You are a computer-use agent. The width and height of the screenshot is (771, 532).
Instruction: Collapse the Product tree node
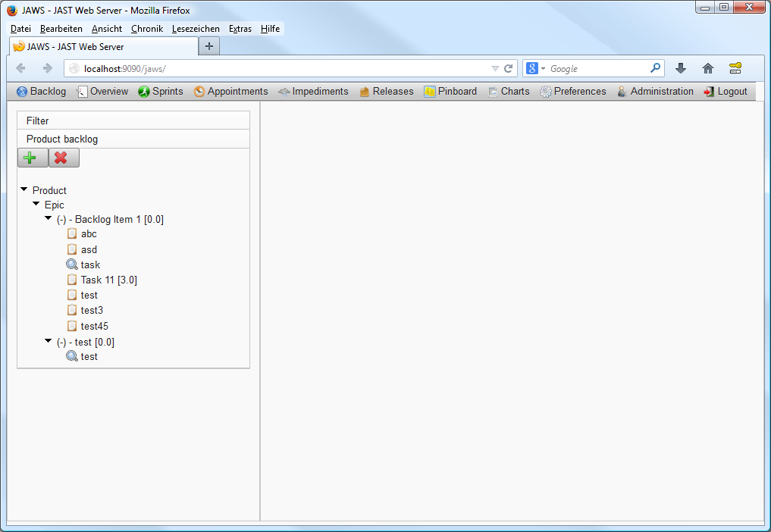pos(24,190)
